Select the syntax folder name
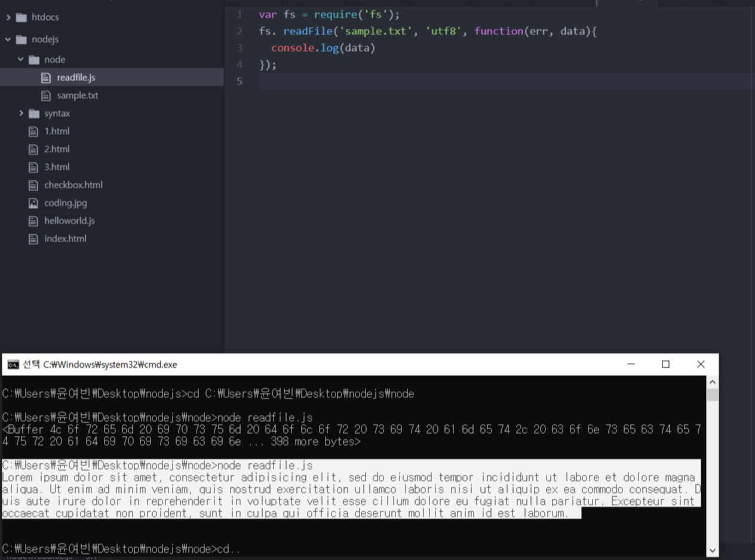Screen dimensions: 755x560 pyautogui.click(x=57, y=113)
